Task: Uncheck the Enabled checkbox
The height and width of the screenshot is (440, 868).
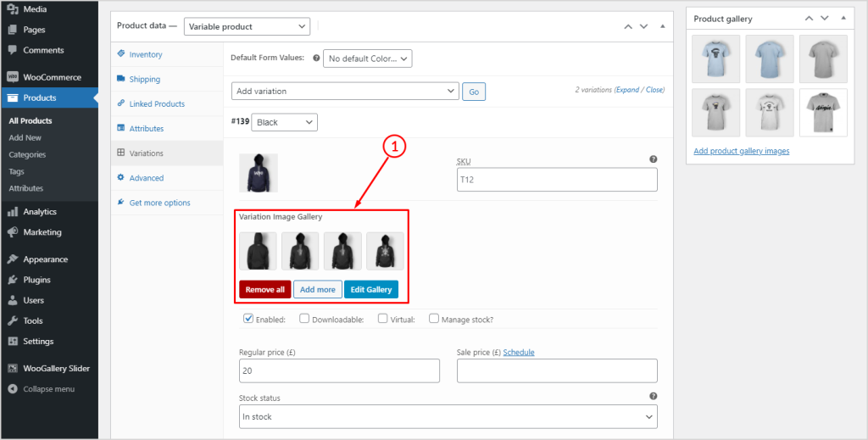Action: tap(248, 319)
